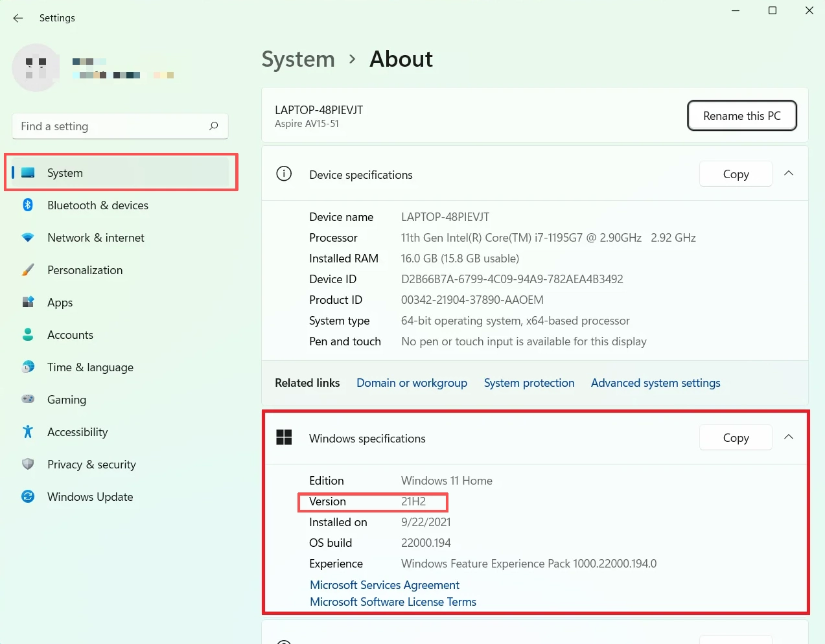Copy the Windows specifications
This screenshot has height=644, width=825.
coord(736,437)
